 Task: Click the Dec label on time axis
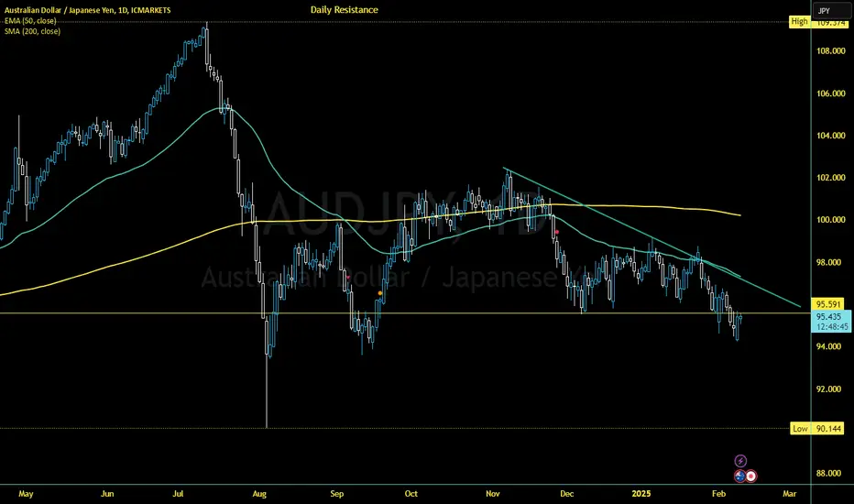point(567,494)
